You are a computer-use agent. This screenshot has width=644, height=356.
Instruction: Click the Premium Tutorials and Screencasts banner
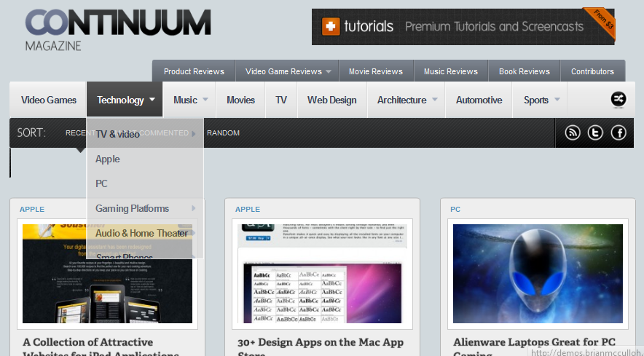463,27
